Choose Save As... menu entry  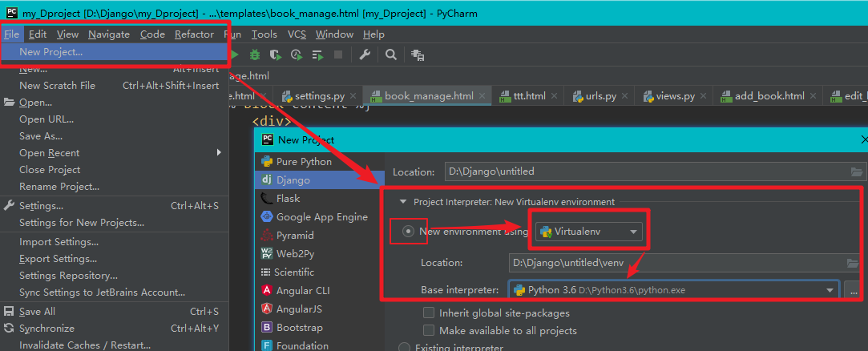tap(114, 135)
